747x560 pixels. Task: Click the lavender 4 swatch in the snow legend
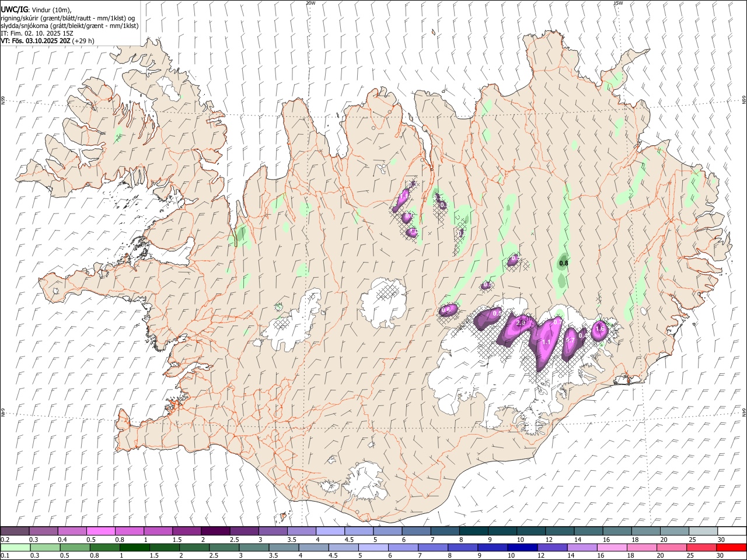330,531
